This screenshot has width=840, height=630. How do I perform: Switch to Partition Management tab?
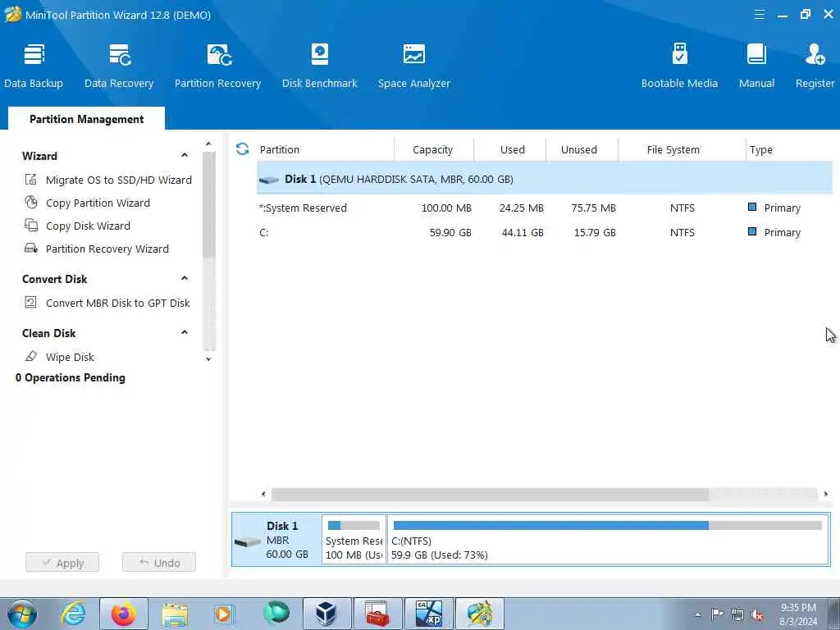(x=86, y=119)
